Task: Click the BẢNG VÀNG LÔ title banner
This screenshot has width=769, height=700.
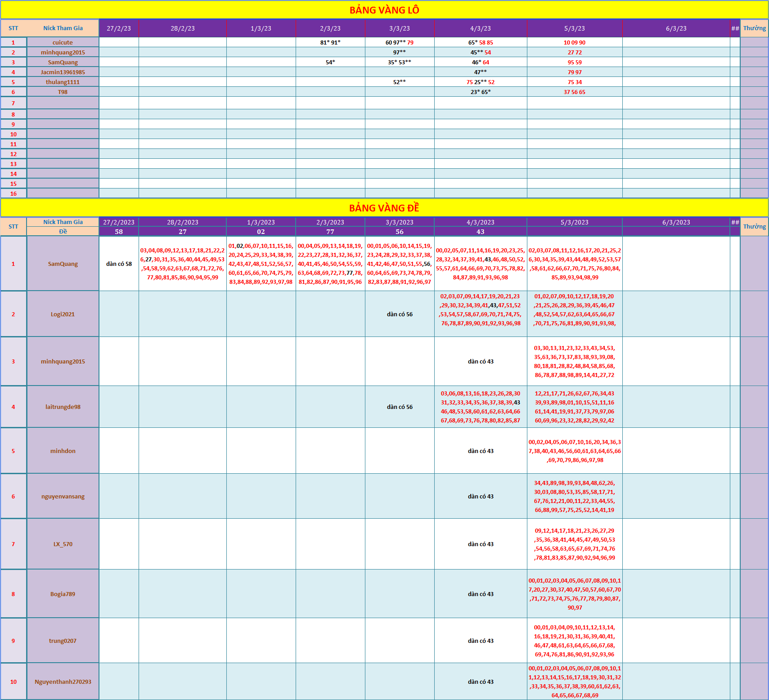Action: coord(384,10)
